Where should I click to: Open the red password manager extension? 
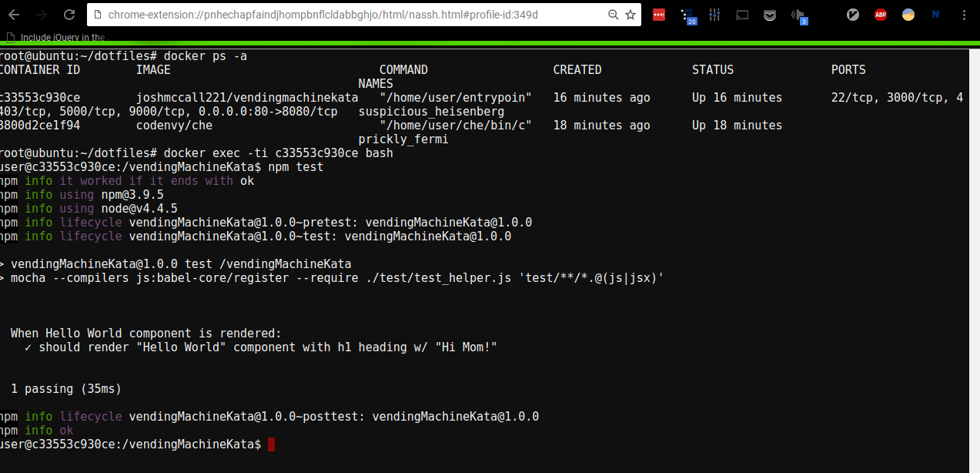click(658, 15)
